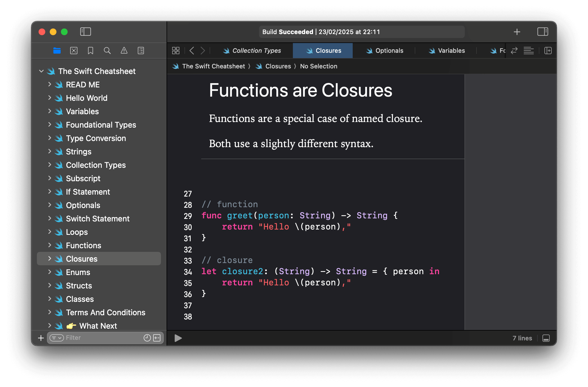The width and height of the screenshot is (588, 387).
Task: Expand the Functions sidebar item
Action: pos(50,245)
